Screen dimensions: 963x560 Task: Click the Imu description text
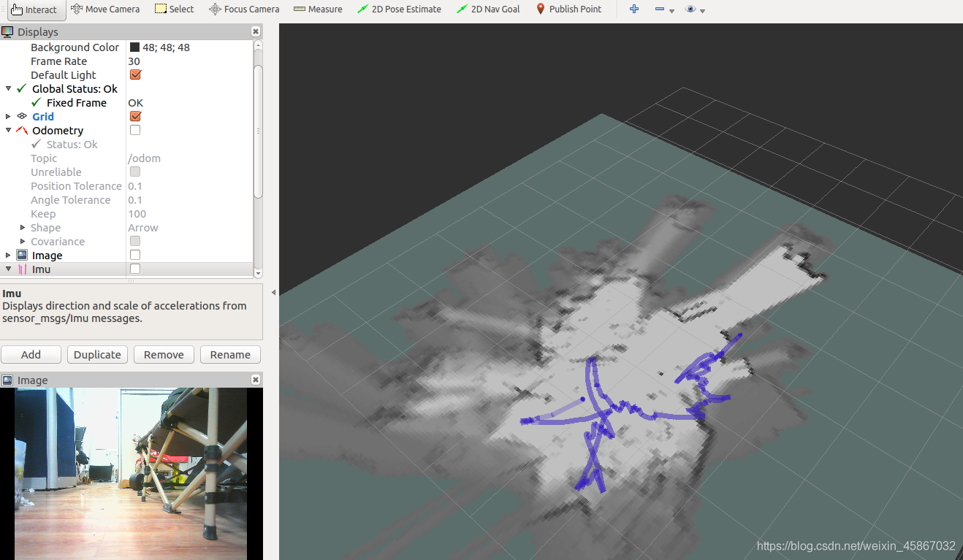pyautogui.click(x=124, y=312)
